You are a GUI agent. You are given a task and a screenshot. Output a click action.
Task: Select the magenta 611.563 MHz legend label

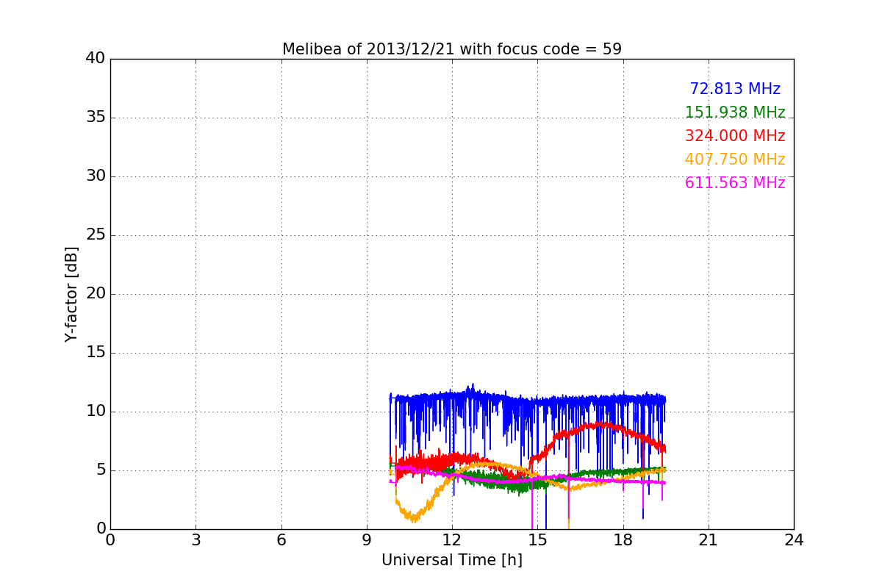[735, 183]
